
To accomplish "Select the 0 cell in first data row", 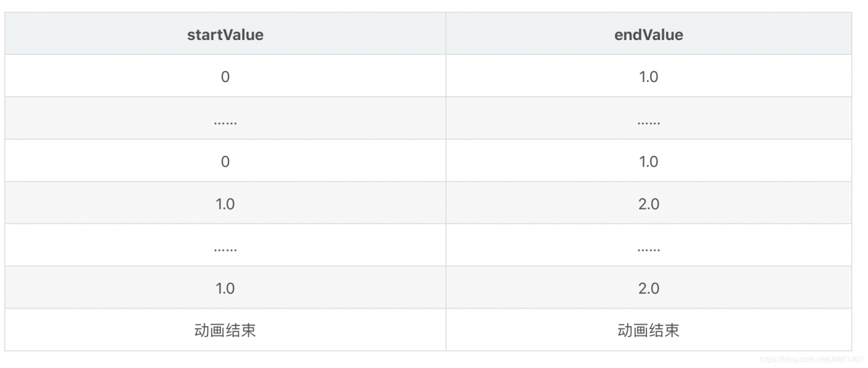I will click(225, 77).
